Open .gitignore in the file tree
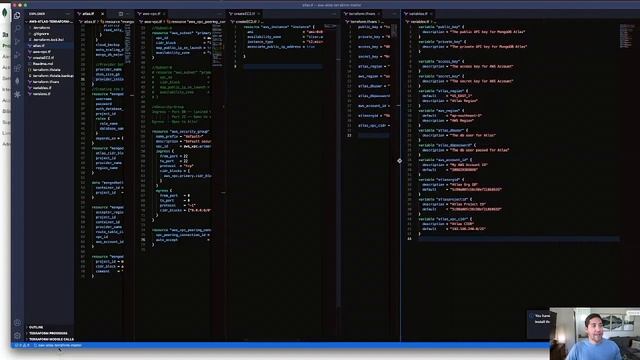Image resolution: width=640 pixels, height=360 pixels. click(49, 34)
